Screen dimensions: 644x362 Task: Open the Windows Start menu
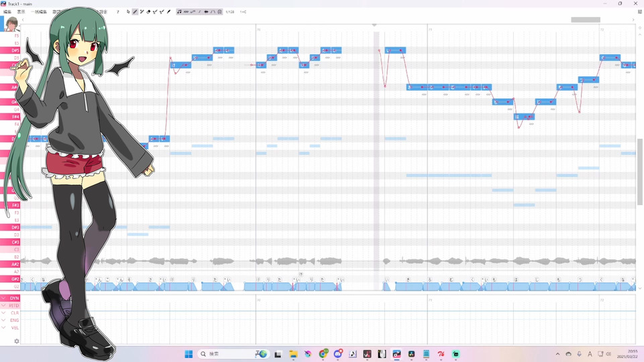[189, 354]
